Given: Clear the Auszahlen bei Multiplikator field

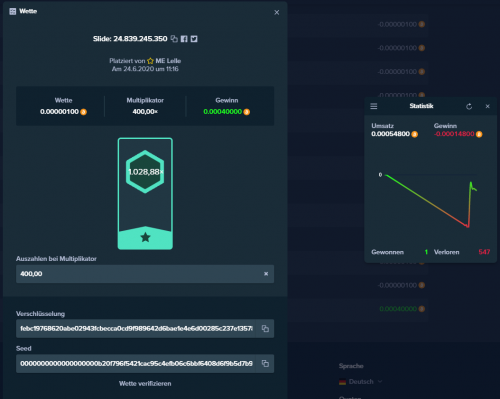Looking at the screenshot, I should [266, 274].
